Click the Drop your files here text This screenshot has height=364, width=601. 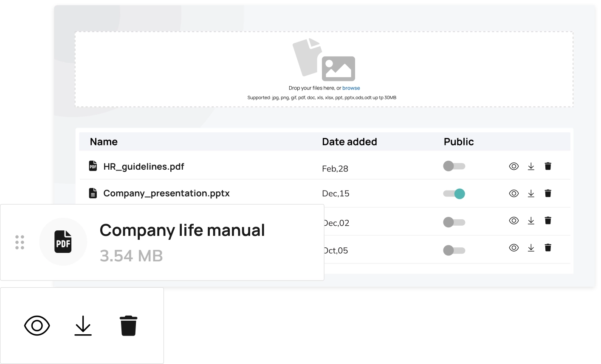315,88
